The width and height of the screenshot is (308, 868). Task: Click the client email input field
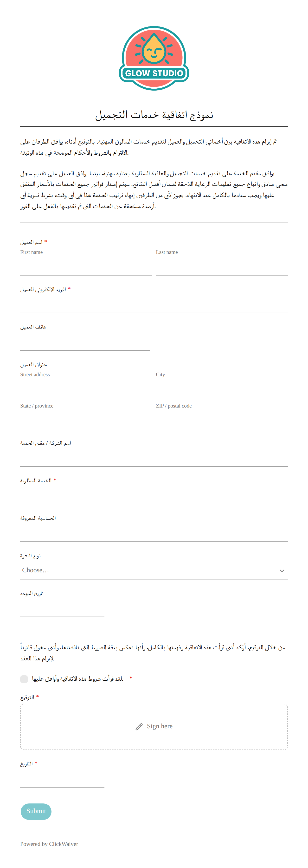154,304
